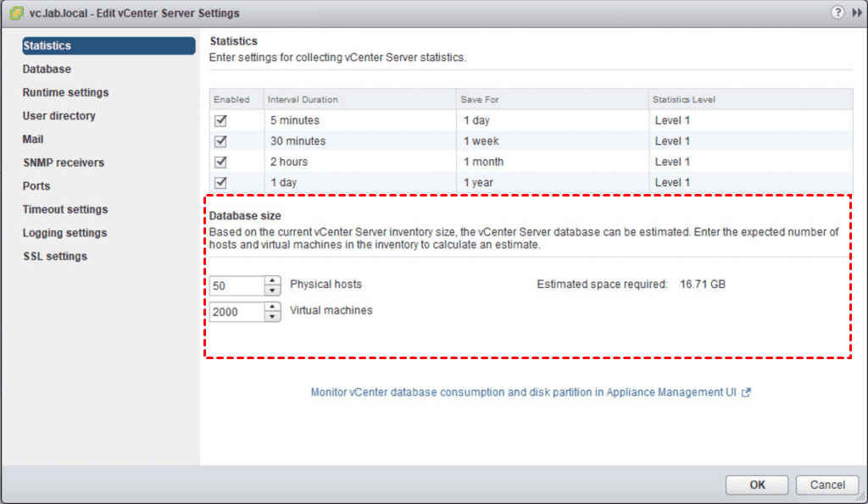Screen dimensions: 868x504
Task: Decrease Physical hosts with down arrow
Action: coord(272,291)
